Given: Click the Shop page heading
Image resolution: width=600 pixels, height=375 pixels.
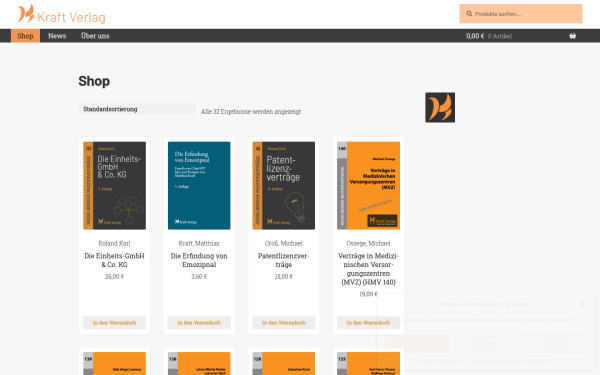Looking at the screenshot, I should [94, 81].
